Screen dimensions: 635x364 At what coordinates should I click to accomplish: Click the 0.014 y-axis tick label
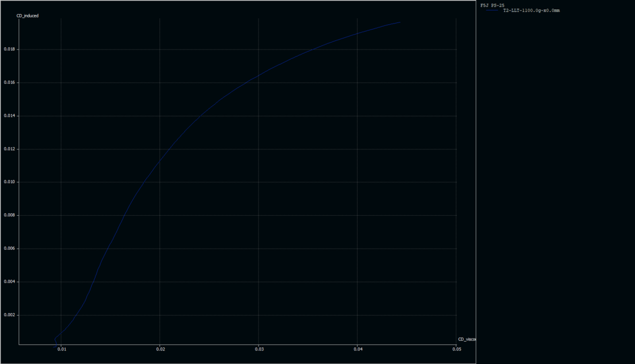(10, 116)
